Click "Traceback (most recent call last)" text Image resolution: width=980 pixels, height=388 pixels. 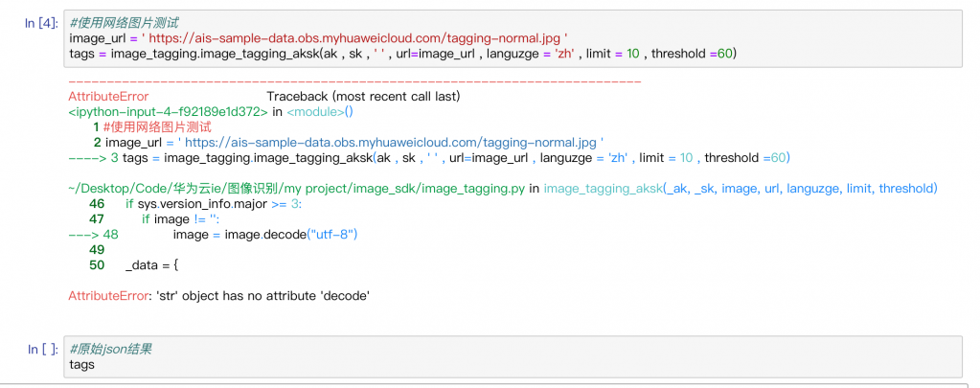tap(363, 97)
